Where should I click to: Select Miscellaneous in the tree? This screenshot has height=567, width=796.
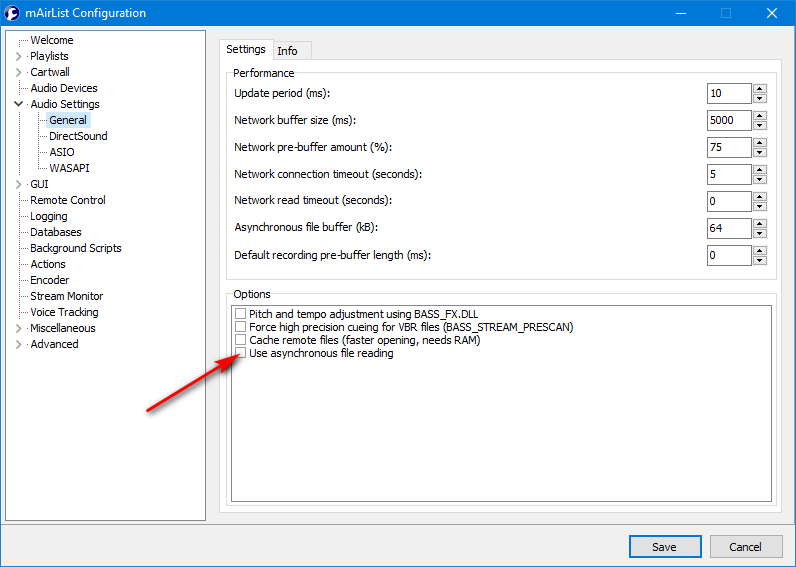pos(63,328)
